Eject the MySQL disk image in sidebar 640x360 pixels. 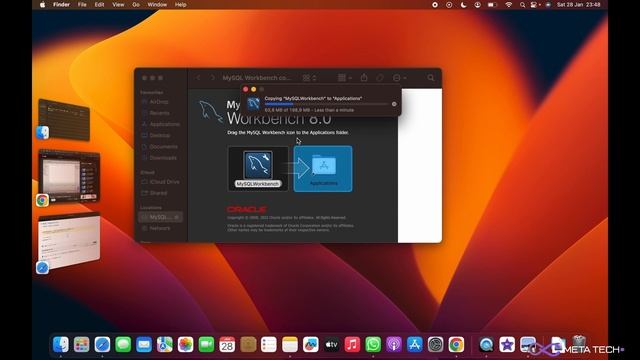click(x=177, y=217)
